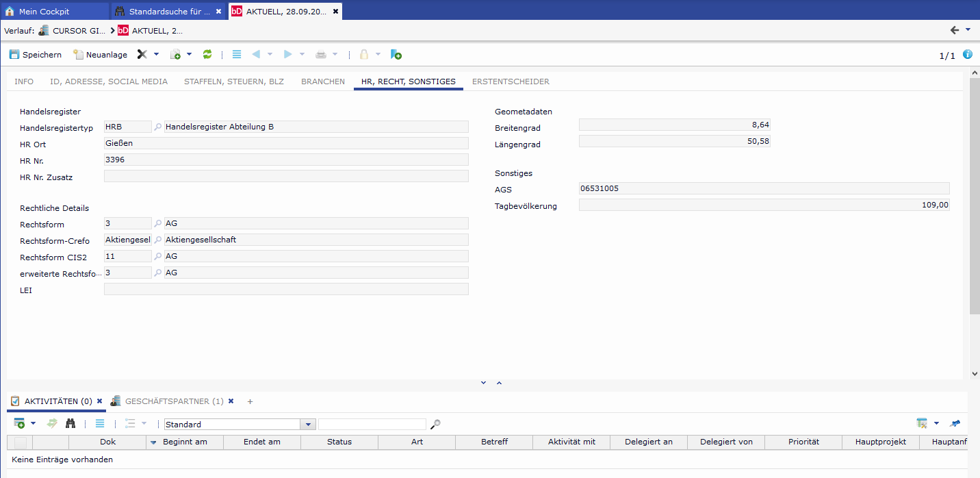Select the header checkbox in activities table
This screenshot has width=980, height=478.
click(x=20, y=442)
